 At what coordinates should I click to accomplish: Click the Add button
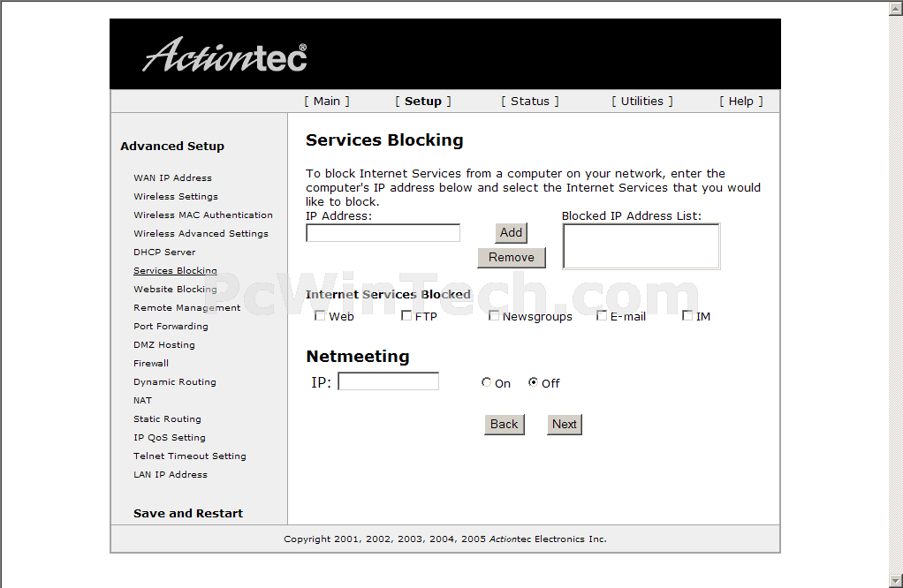coord(511,232)
